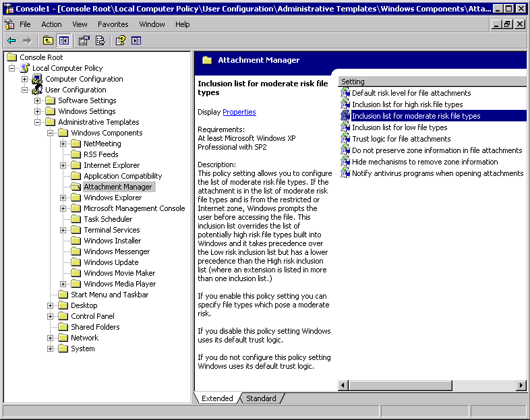
Task: Expand the Computer Configuration node
Action: pos(25,79)
